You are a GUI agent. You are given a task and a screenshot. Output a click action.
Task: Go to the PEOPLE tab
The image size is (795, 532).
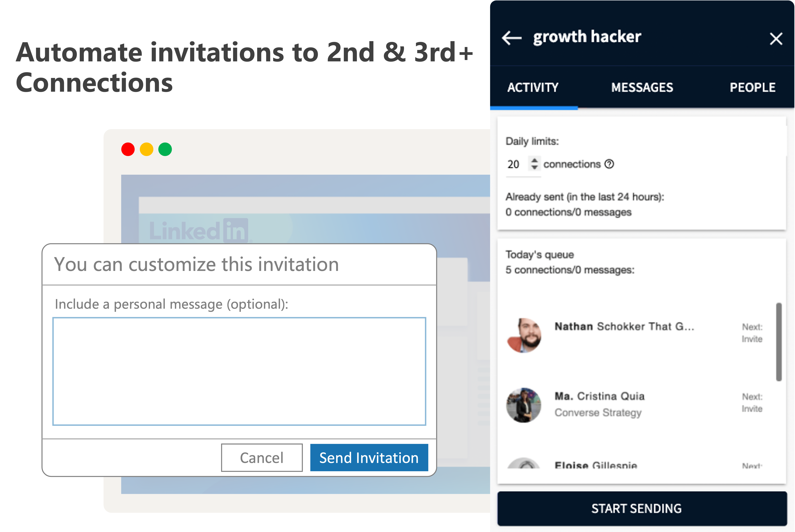pyautogui.click(x=752, y=88)
